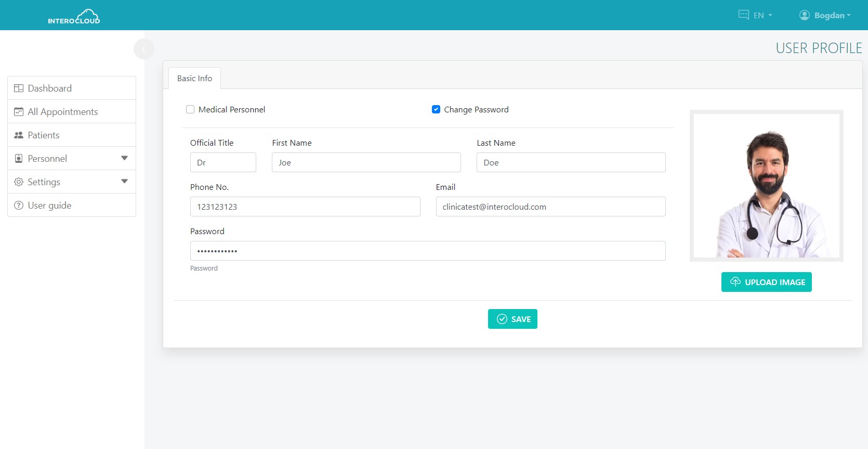Click the InteroCloud logo
Screen dimensions: 868x449
click(74, 17)
